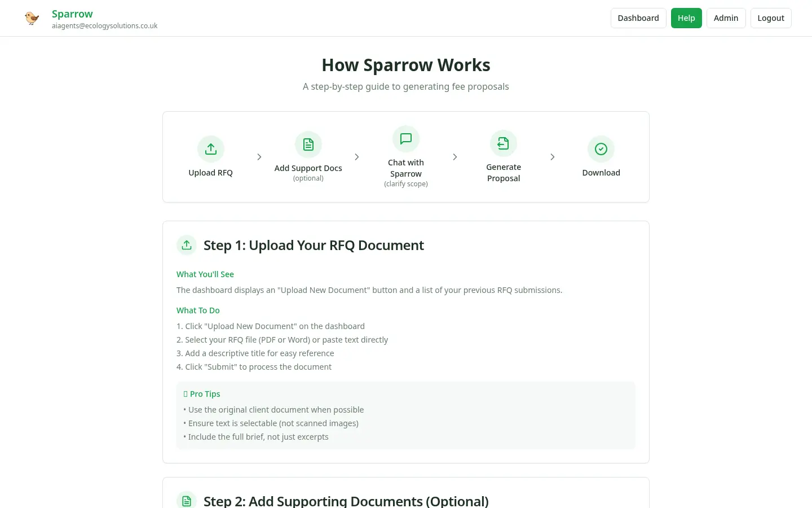Image resolution: width=812 pixels, height=508 pixels.
Task: Log out using the Logout button
Action: pos(771,18)
